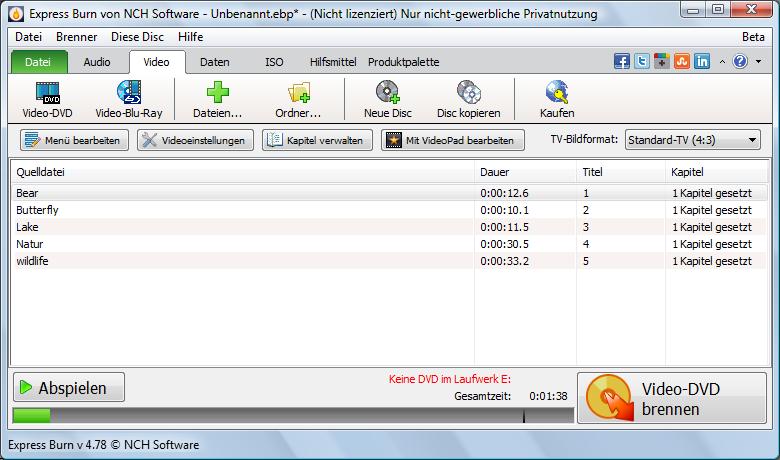This screenshot has width=780, height=460.
Task: Click the red Keine DVD im Laufwerk message
Action: tap(450, 379)
